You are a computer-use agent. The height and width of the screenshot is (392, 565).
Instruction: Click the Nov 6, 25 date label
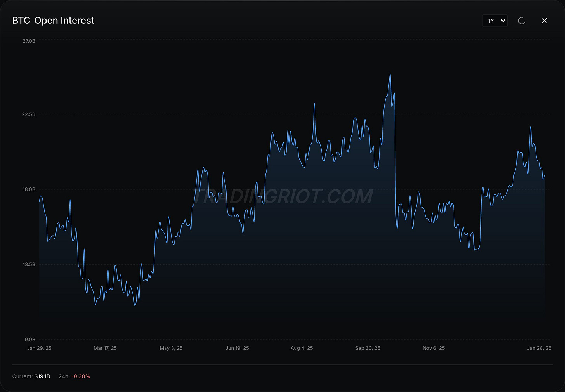pos(434,348)
